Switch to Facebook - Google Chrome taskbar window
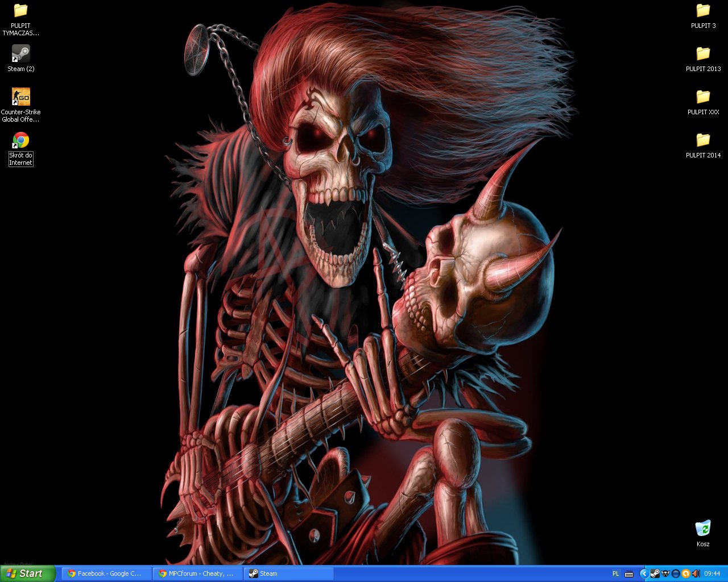This screenshot has height=582, width=728. 107,573
